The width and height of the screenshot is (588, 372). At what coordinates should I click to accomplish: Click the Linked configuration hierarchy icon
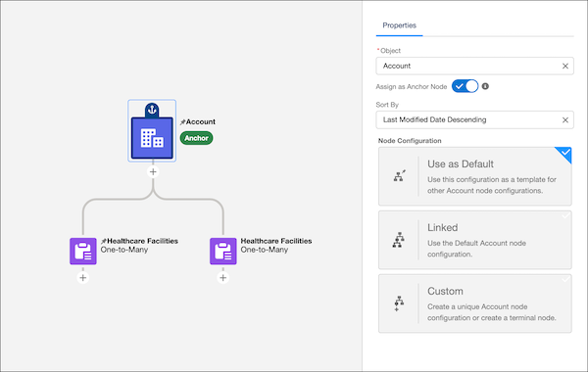click(398, 240)
